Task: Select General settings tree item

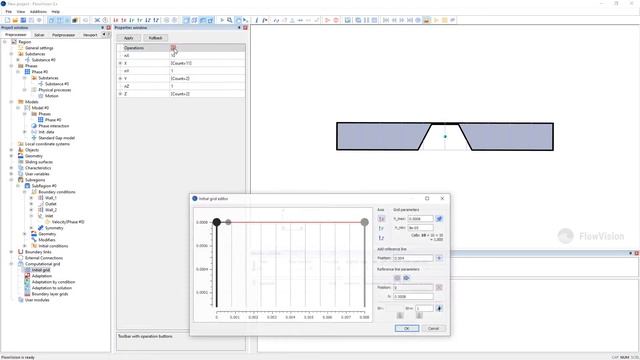Action: [39, 48]
